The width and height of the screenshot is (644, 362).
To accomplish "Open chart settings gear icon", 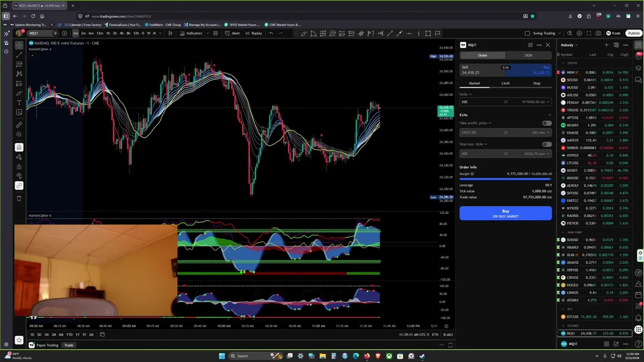I will pos(579,33).
